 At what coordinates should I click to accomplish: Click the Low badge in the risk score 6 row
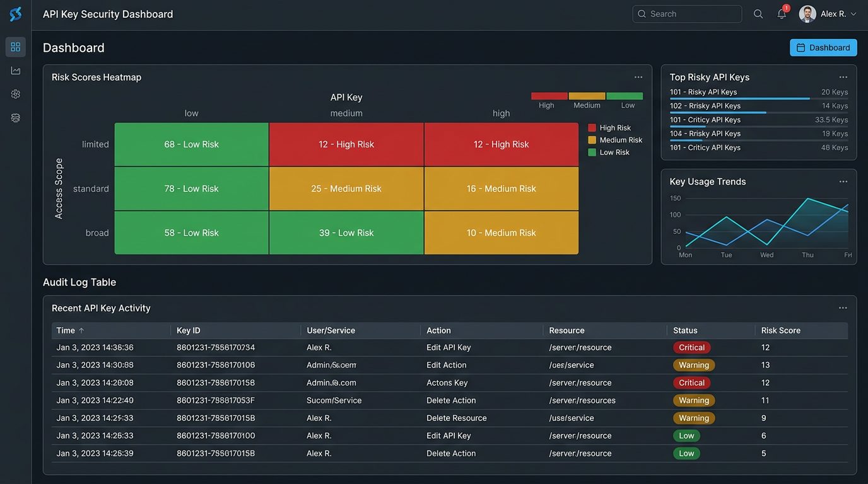pyautogui.click(x=686, y=435)
